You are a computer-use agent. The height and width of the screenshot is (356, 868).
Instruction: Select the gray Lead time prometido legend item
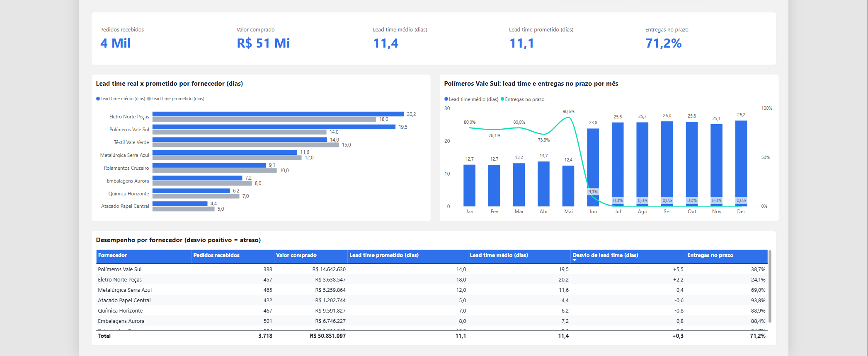tap(176, 99)
